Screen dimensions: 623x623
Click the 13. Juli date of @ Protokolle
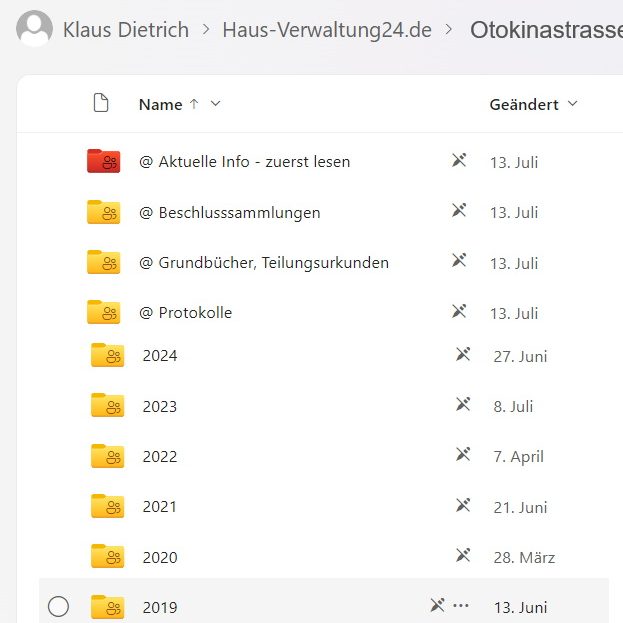coord(514,313)
